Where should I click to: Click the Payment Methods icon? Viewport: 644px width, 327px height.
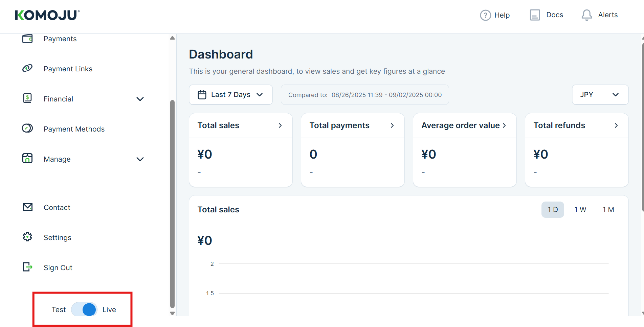[x=27, y=129]
